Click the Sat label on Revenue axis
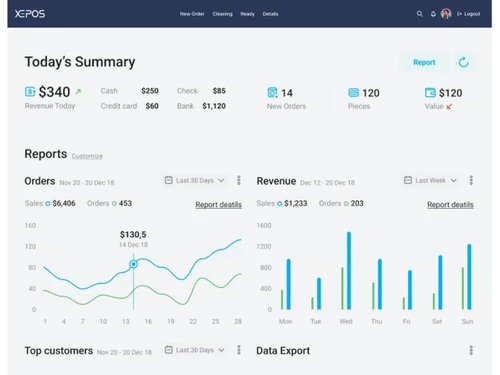This screenshot has width=500, height=375. pyautogui.click(x=437, y=321)
